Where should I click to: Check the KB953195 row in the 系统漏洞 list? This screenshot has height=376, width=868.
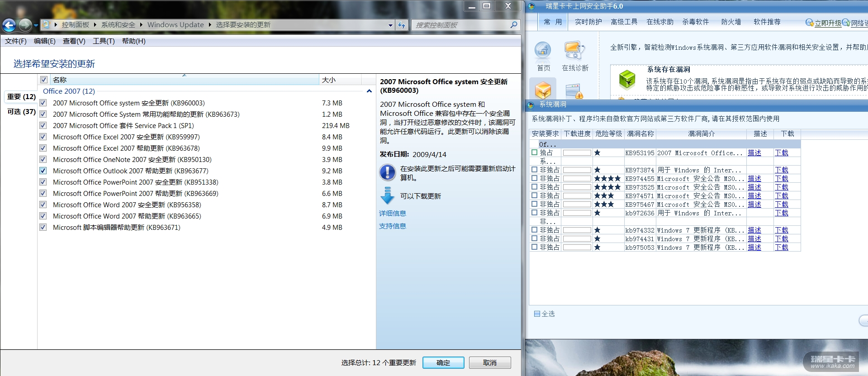point(535,152)
